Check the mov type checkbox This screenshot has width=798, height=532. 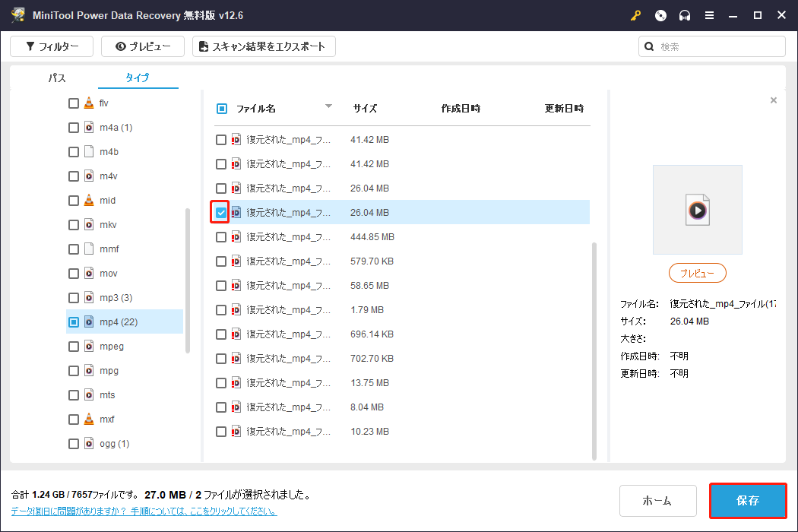coord(74,274)
